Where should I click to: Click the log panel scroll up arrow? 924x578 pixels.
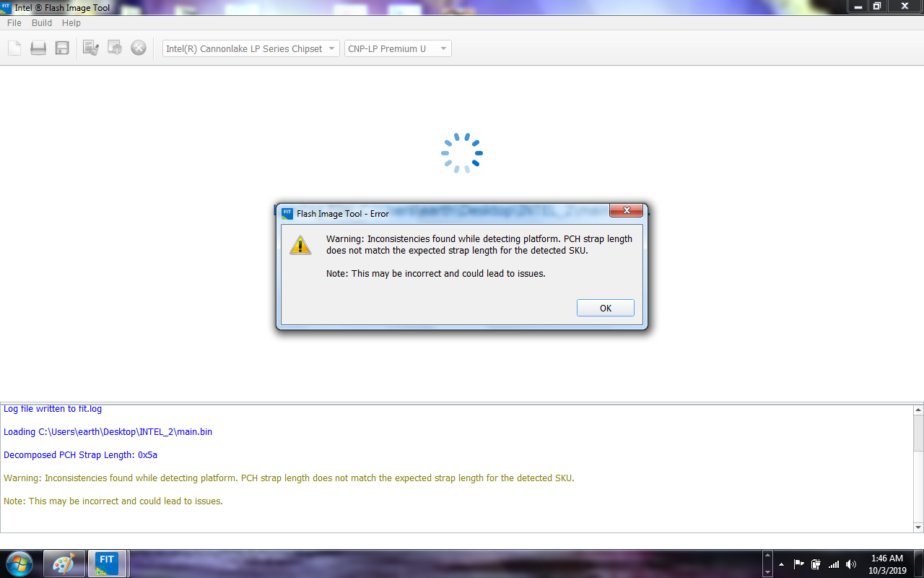tap(918, 410)
